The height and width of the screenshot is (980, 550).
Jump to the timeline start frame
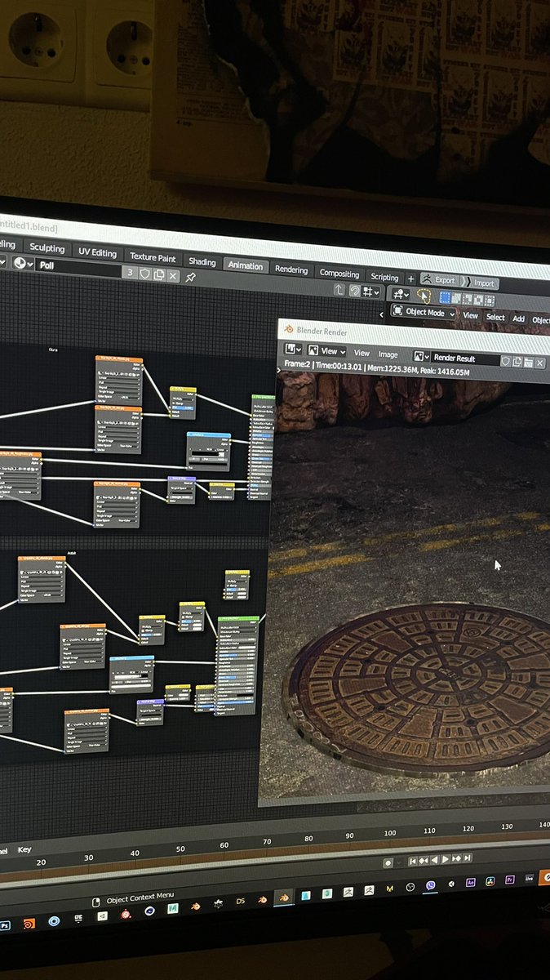click(x=413, y=861)
